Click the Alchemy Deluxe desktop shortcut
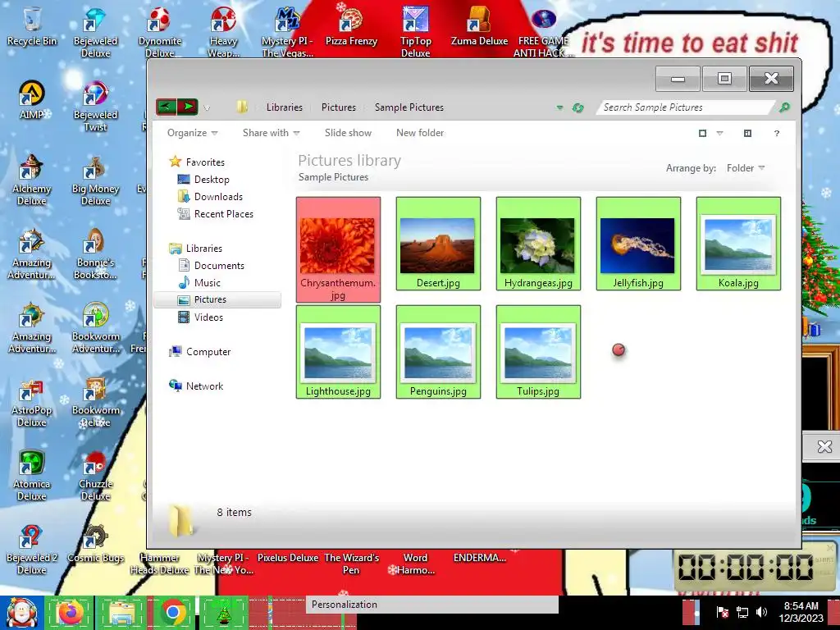The image size is (840, 630). [32, 180]
